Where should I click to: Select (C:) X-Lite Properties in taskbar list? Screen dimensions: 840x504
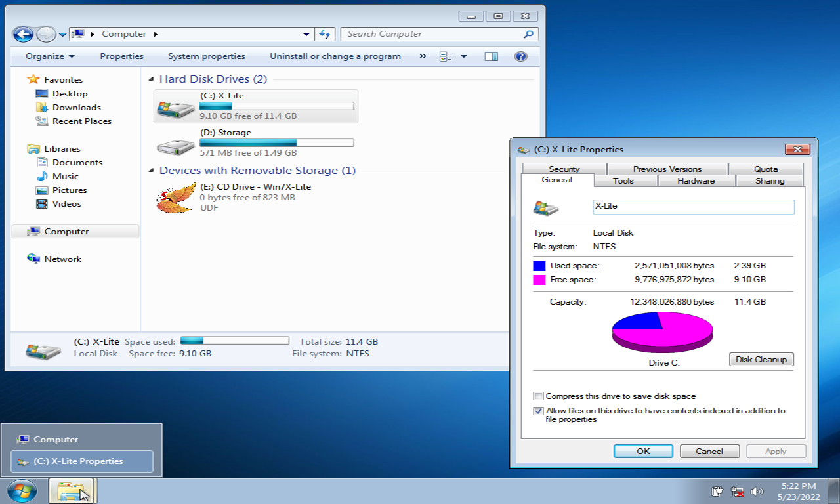(82, 461)
